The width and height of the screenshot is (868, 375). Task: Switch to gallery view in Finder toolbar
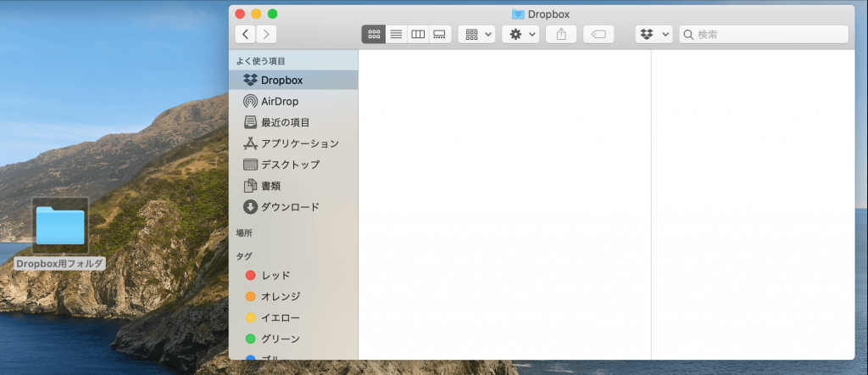tap(440, 34)
